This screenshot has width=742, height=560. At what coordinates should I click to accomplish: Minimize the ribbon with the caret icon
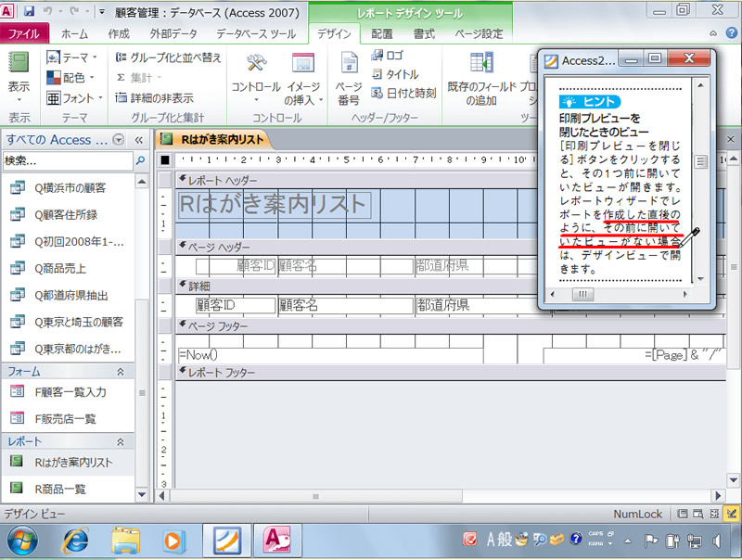[x=713, y=33]
